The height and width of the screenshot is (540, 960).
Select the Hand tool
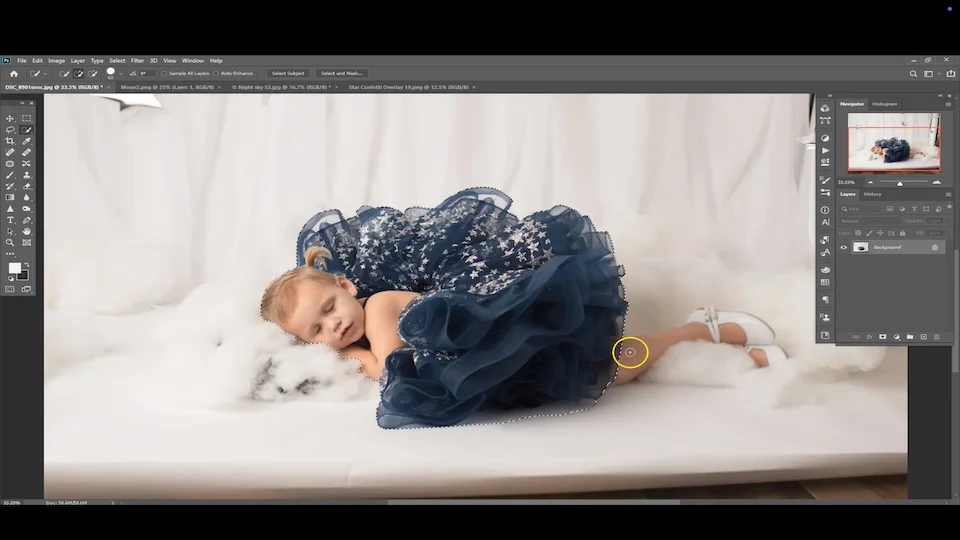[x=26, y=231]
